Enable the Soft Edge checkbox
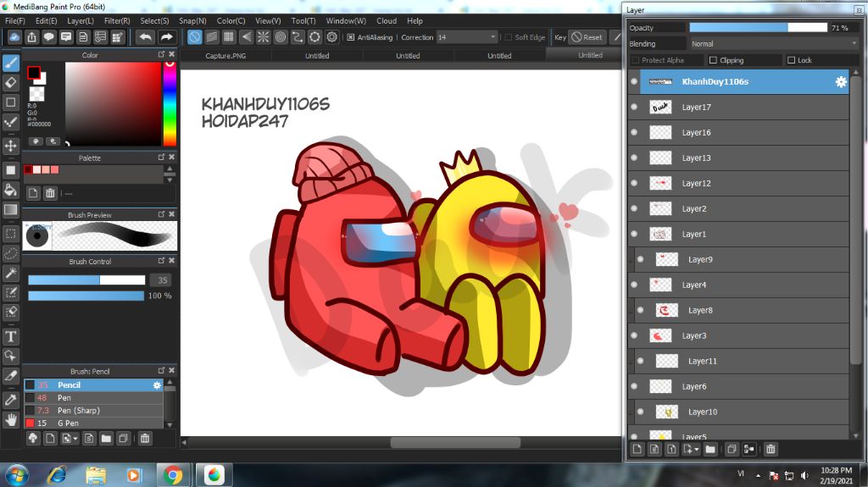 click(509, 37)
